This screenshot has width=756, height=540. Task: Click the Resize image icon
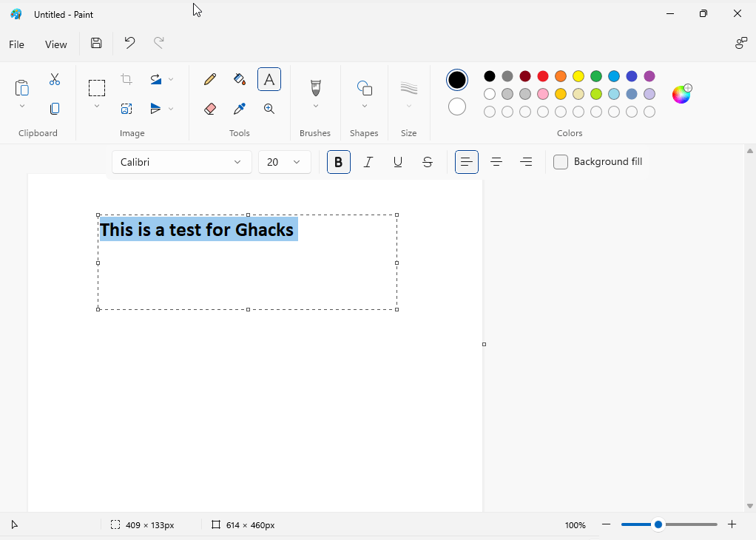click(126, 108)
